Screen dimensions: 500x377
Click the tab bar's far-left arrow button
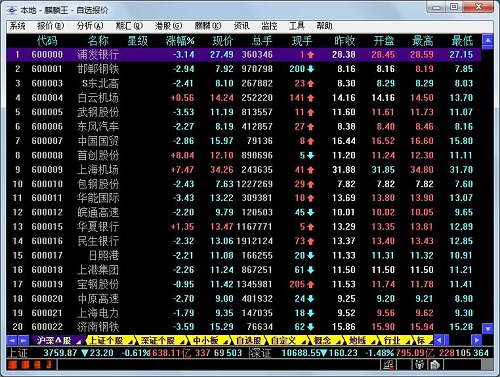click(12, 341)
